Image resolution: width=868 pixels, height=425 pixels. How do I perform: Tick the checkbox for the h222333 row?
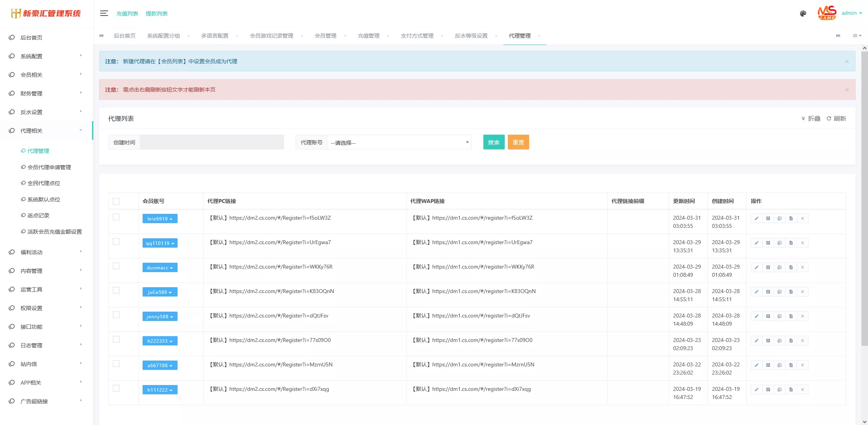coord(116,340)
